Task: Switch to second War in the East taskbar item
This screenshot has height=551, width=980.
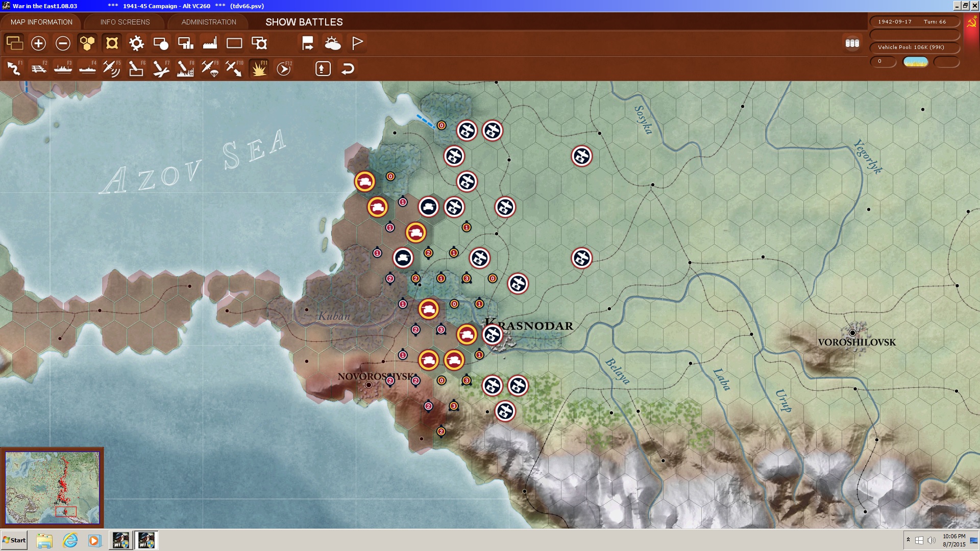Action: click(146, 540)
